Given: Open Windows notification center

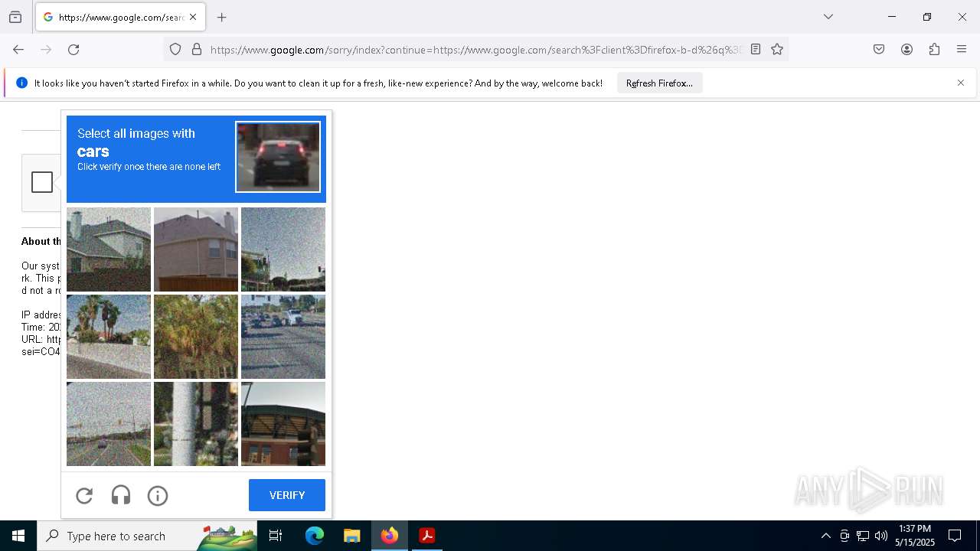Looking at the screenshot, I should (x=955, y=536).
